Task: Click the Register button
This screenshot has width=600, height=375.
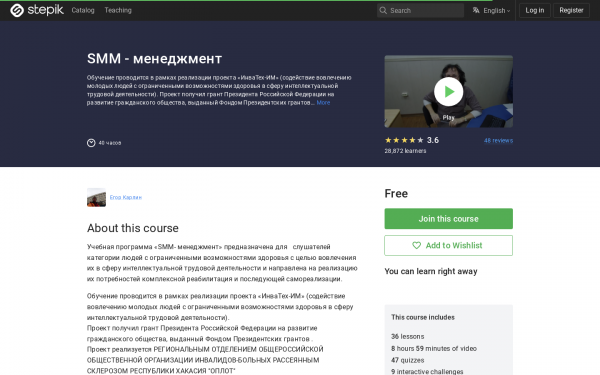Action: tap(571, 10)
